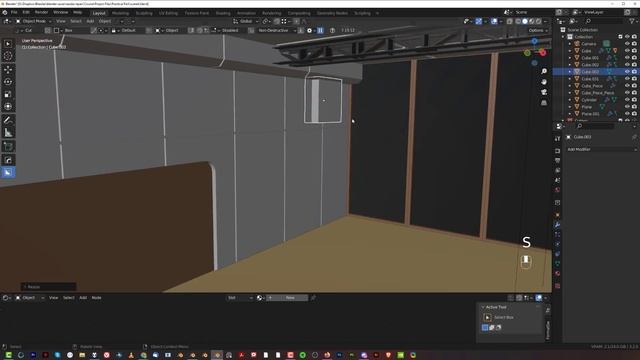Click Select Box icon in Active Tool panel
Screen dimensions: 640x360
pyautogui.click(x=487, y=317)
